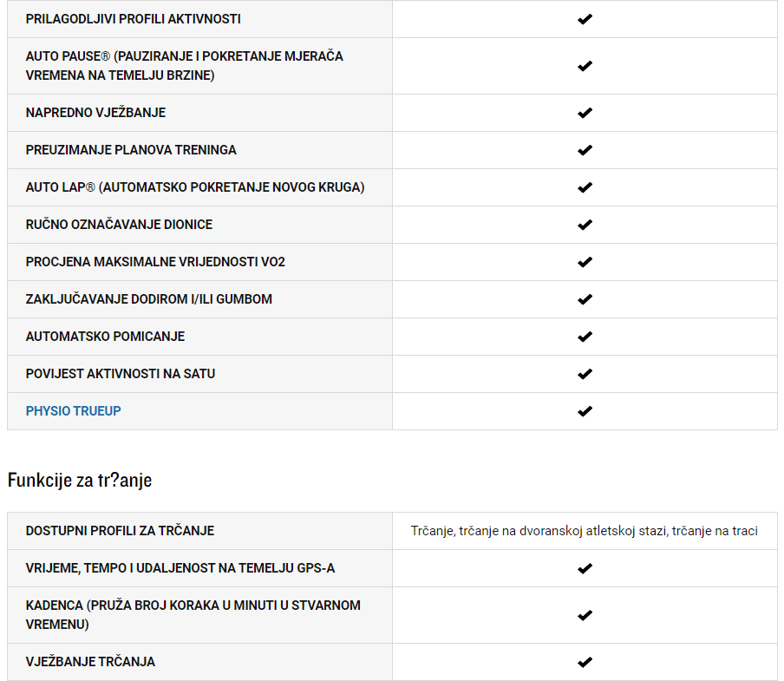This screenshot has height=681, width=784.
Task: Click the Auto Pause feature label
Action: (x=184, y=66)
